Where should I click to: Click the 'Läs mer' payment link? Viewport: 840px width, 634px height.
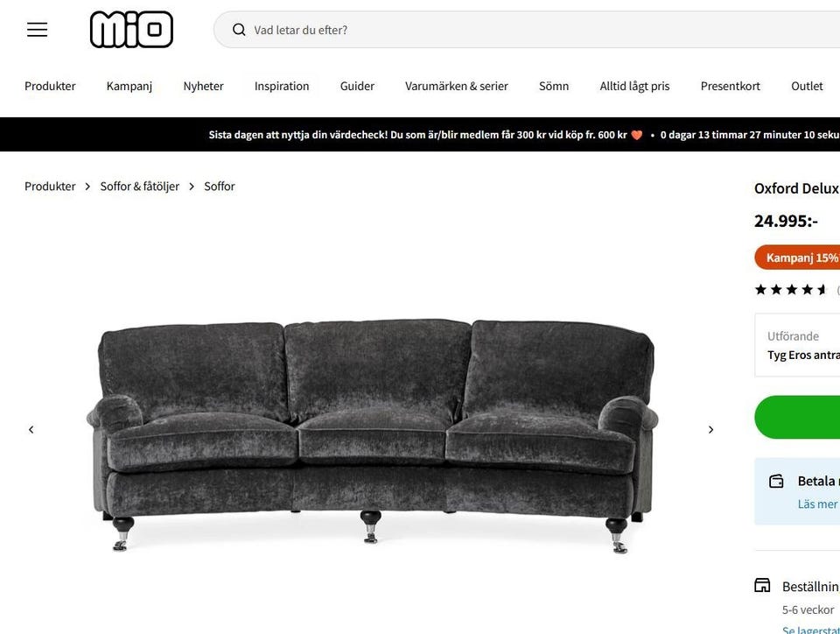click(x=817, y=504)
